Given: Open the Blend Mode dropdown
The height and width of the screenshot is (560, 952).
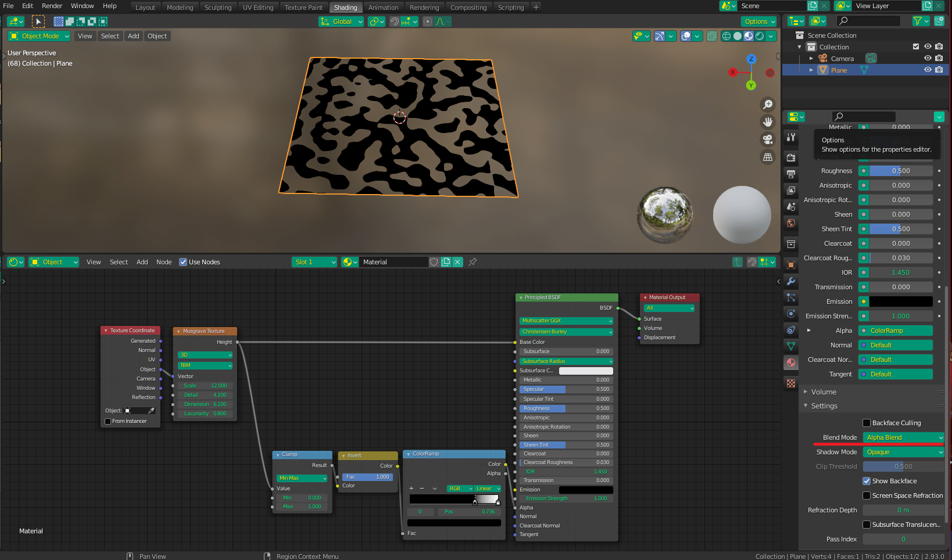Looking at the screenshot, I should coord(903,437).
